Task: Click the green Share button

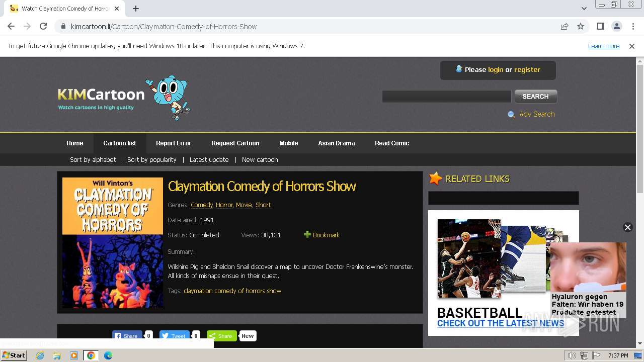Action: coord(221,336)
